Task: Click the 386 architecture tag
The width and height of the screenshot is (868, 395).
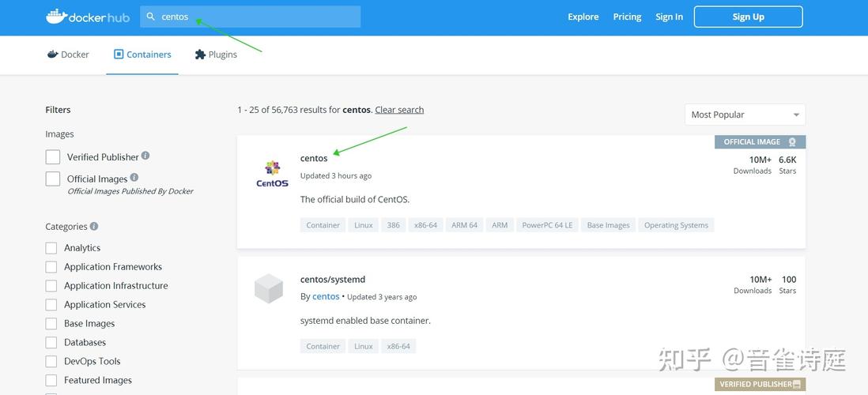Action: coord(394,225)
